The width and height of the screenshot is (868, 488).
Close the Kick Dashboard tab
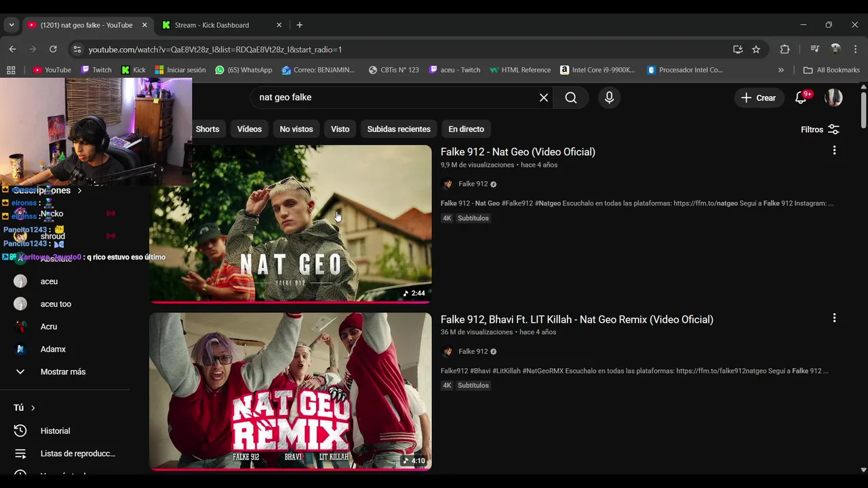(279, 25)
